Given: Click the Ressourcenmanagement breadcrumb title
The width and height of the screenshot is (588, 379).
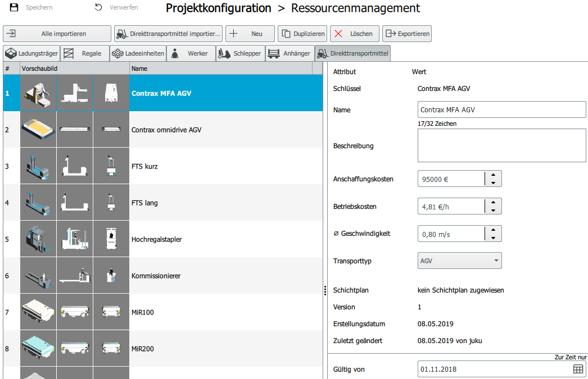Looking at the screenshot, I should click(x=355, y=8).
